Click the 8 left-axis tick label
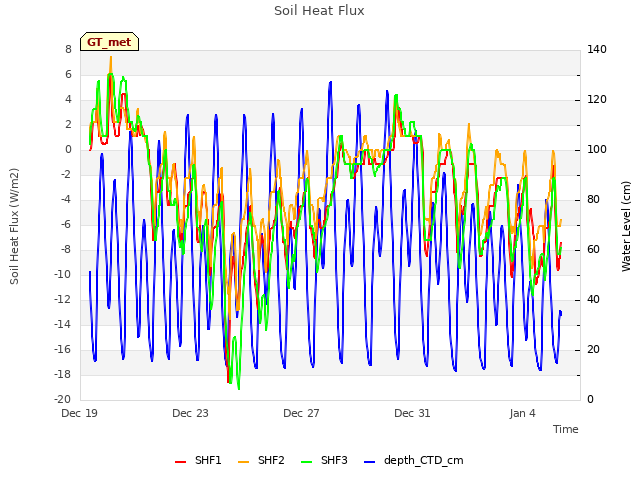640x480 pixels. click(68, 49)
